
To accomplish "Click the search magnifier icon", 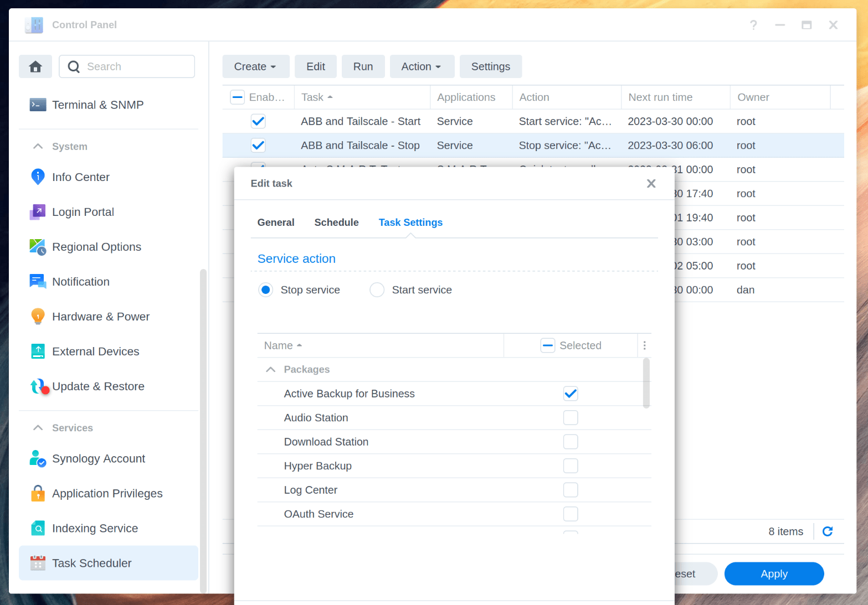I will [74, 66].
